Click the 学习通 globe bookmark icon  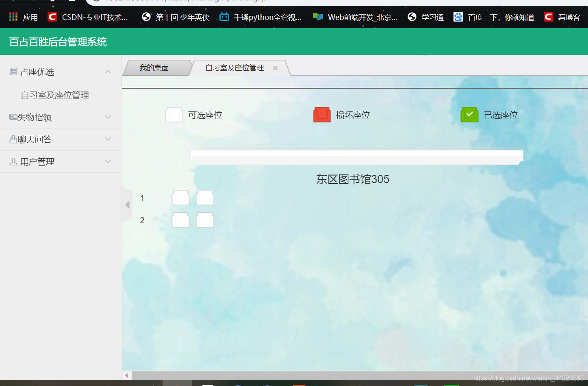tap(412, 17)
